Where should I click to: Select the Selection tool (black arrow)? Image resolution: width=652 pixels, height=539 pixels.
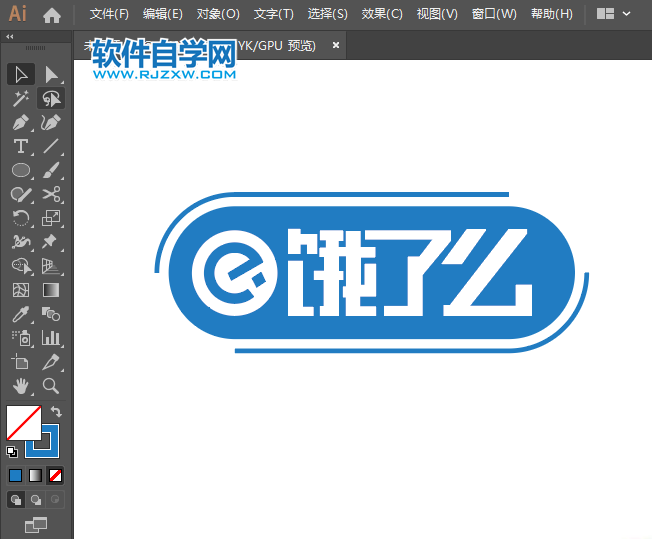click(x=21, y=75)
